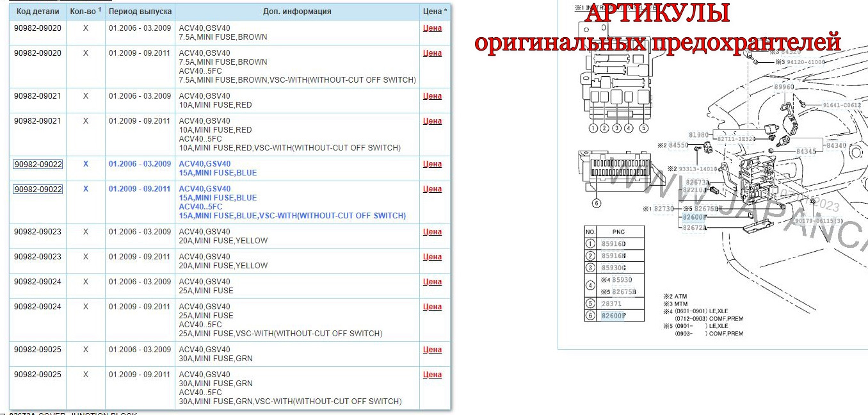Click highlighted PNC 82600F in the diagram table
868x415 pixels.
click(x=613, y=315)
